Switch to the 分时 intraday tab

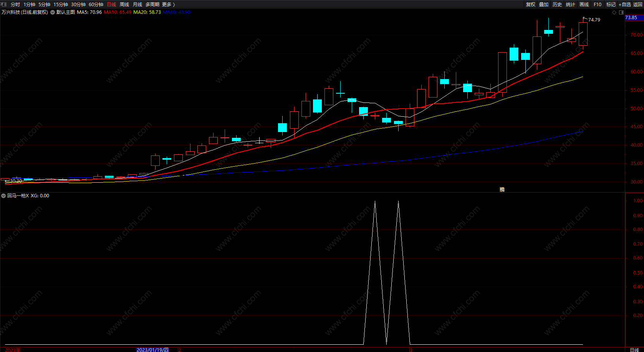[x=15, y=5]
